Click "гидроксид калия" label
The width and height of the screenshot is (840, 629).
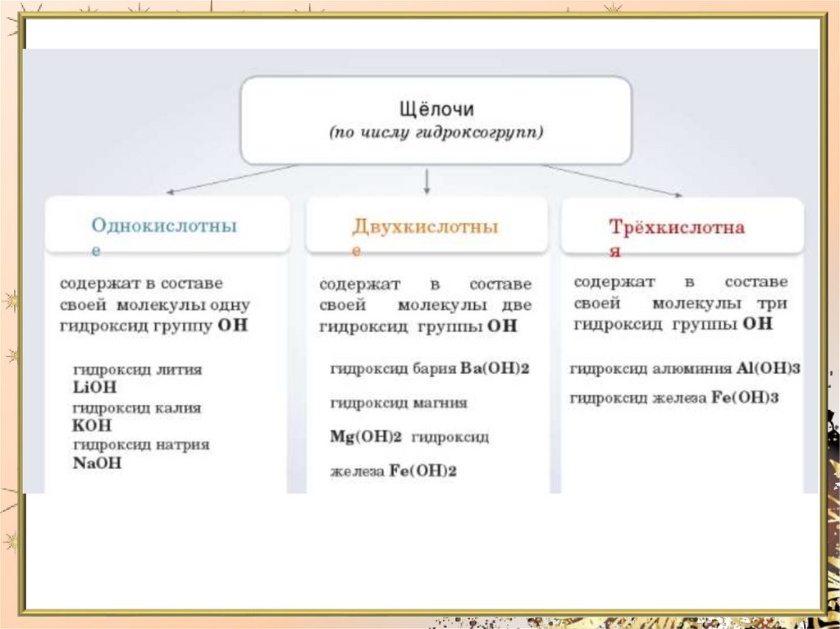[137, 408]
